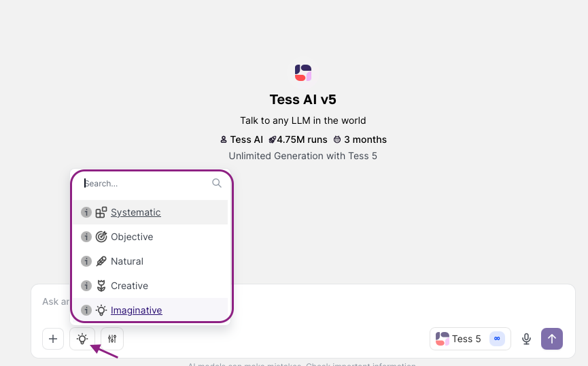The height and width of the screenshot is (366, 588).
Task: Click the feather icon beside Natural
Action: (101, 261)
